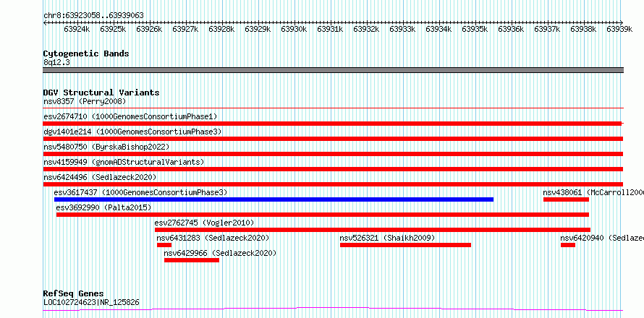This screenshot has width=644, height=318.
Task: Open esv2762745 (Vogler2010) label
Action: click(x=204, y=223)
